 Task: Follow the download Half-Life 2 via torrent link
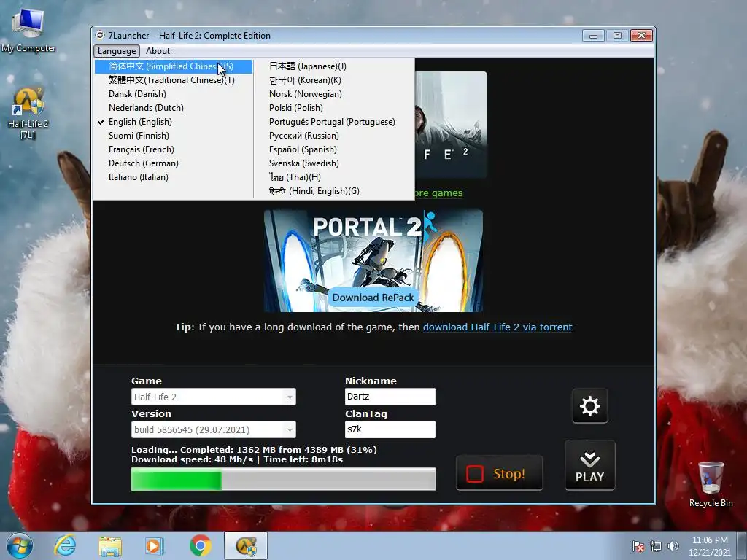click(x=498, y=327)
